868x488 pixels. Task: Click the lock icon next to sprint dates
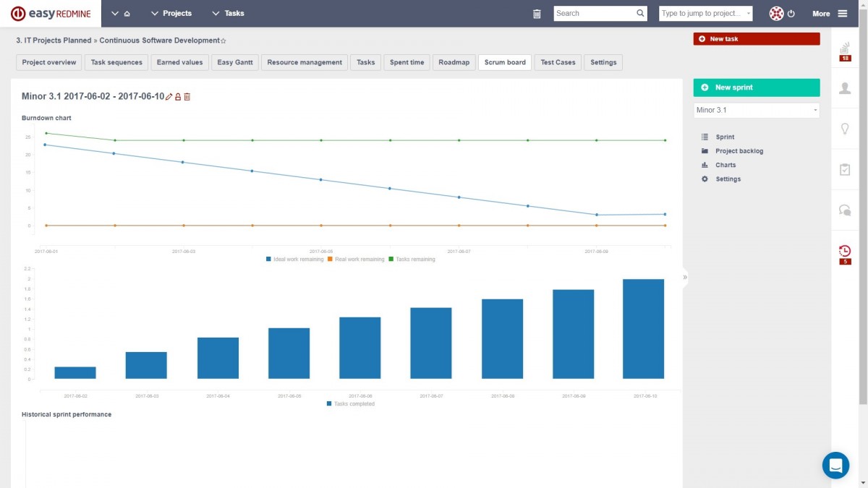click(x=178, y=97)
